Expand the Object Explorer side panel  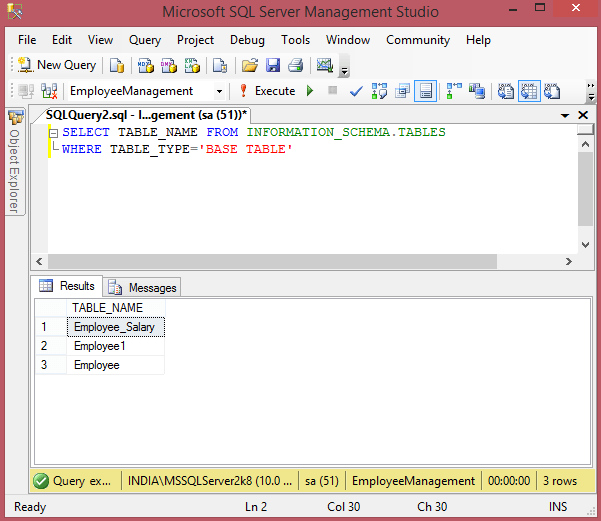pos(15,162)
